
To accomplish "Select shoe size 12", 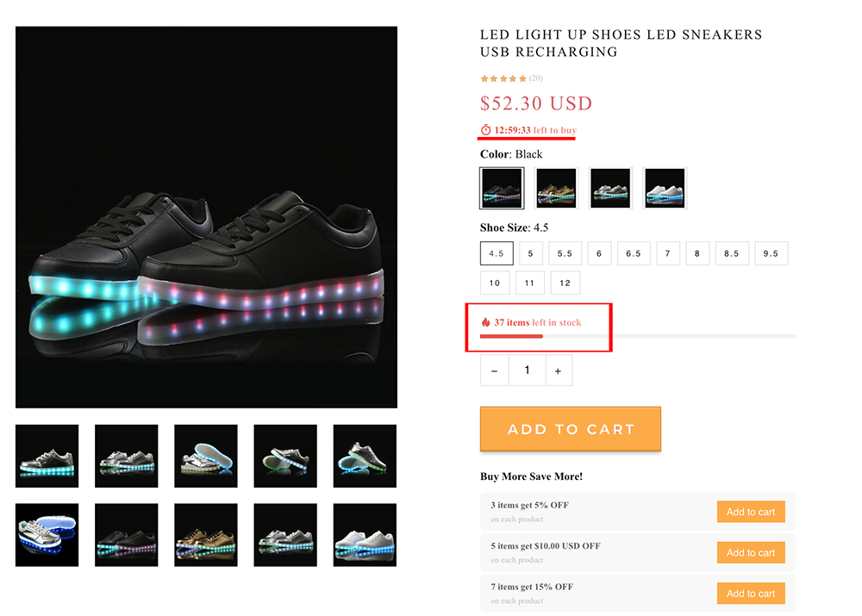I will pos(565,283).
